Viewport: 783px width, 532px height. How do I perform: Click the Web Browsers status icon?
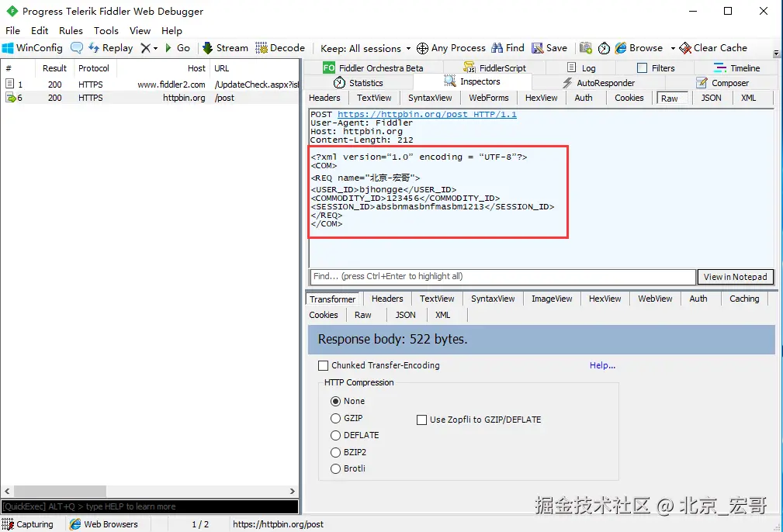click(x=75, y=524)
